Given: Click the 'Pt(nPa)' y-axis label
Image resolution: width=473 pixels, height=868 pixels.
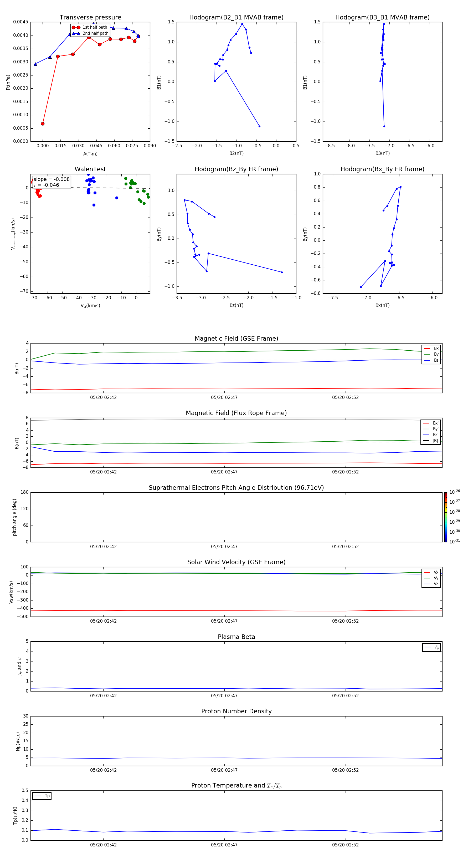Looking at the screenshot, I should [x=8, y=82].
